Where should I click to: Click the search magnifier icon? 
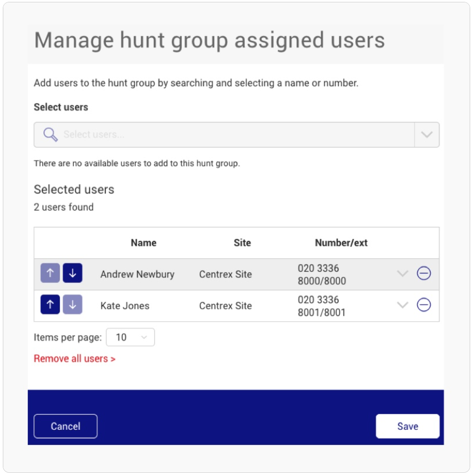[50, 135]
